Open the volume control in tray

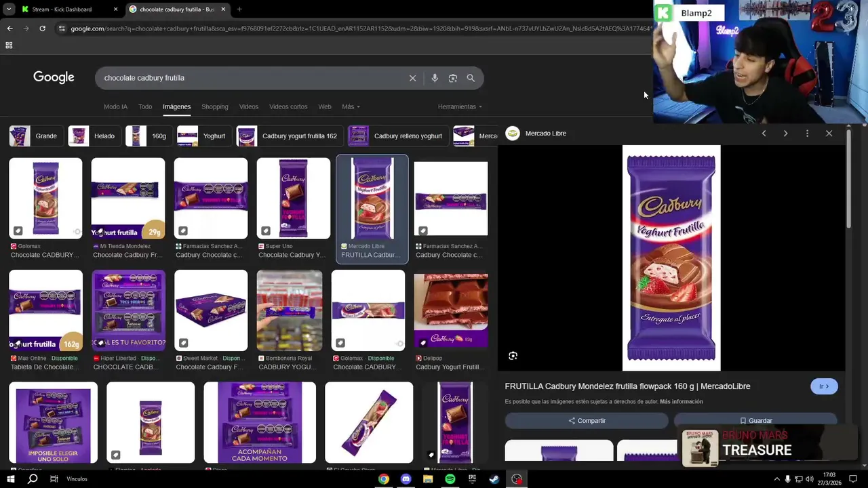[809, 479]
